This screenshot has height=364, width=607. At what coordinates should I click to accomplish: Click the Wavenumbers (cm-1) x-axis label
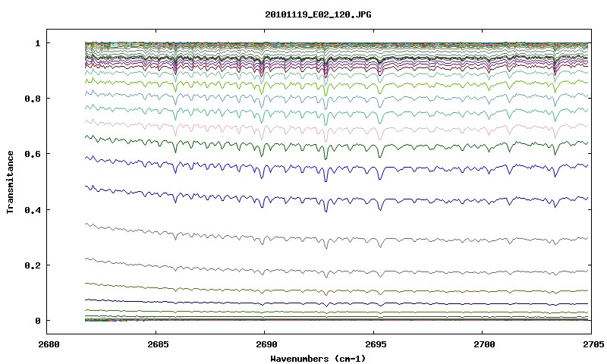click(318, 359)
